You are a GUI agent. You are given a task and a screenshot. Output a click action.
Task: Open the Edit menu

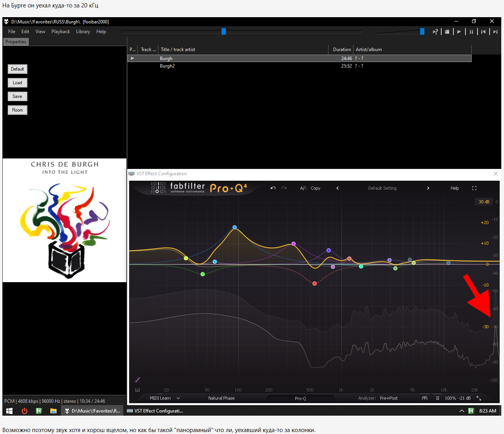pos(25,32)
